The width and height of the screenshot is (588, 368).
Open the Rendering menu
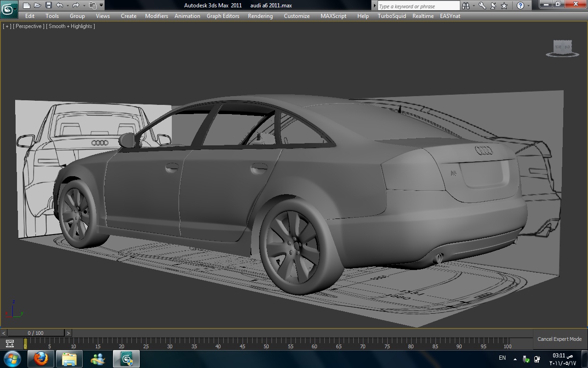click(x=260, y=16)
